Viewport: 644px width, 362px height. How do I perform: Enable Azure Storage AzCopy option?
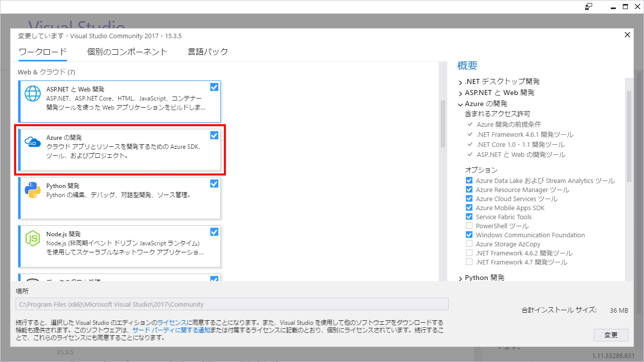[469, 244]
